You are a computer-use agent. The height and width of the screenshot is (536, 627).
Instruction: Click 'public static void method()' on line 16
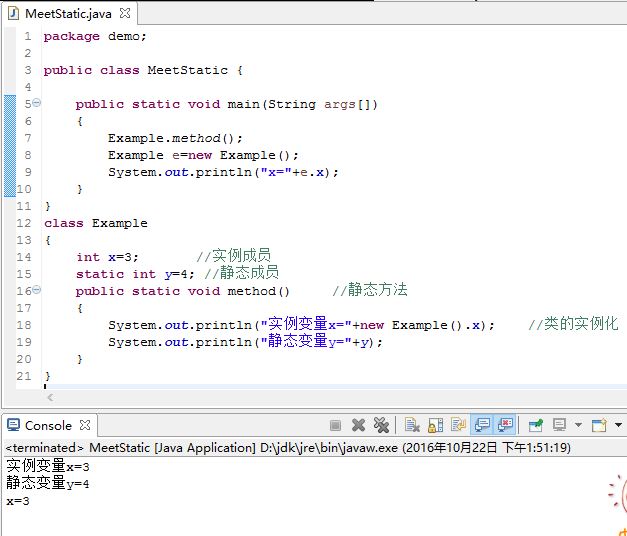[x=183, y=291]
